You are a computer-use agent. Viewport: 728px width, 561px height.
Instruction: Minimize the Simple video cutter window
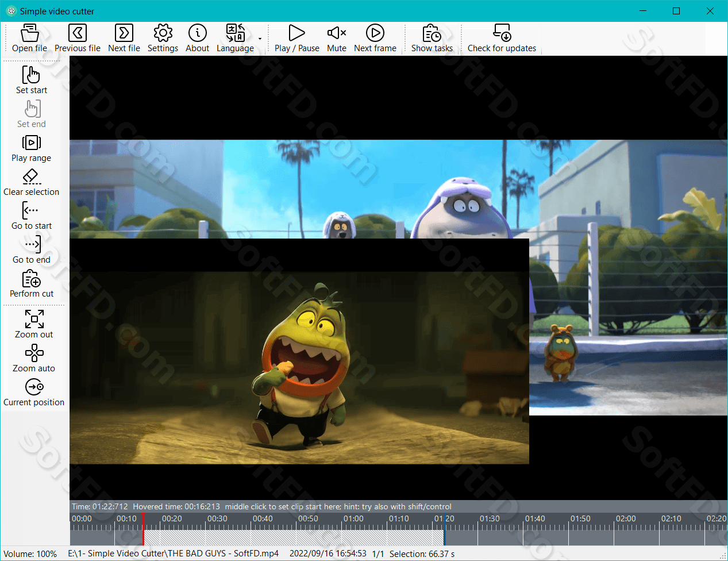(x=643, y=11)
